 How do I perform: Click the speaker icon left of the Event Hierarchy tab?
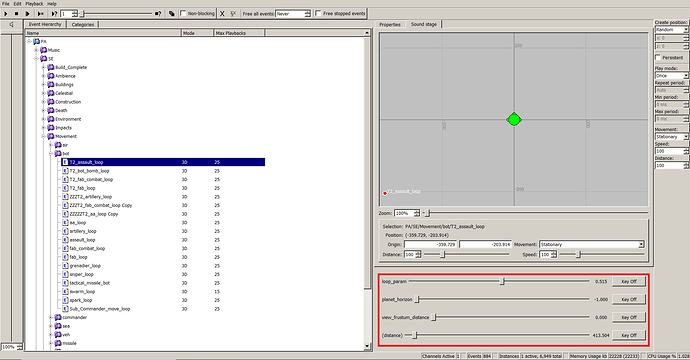point(11,24)
